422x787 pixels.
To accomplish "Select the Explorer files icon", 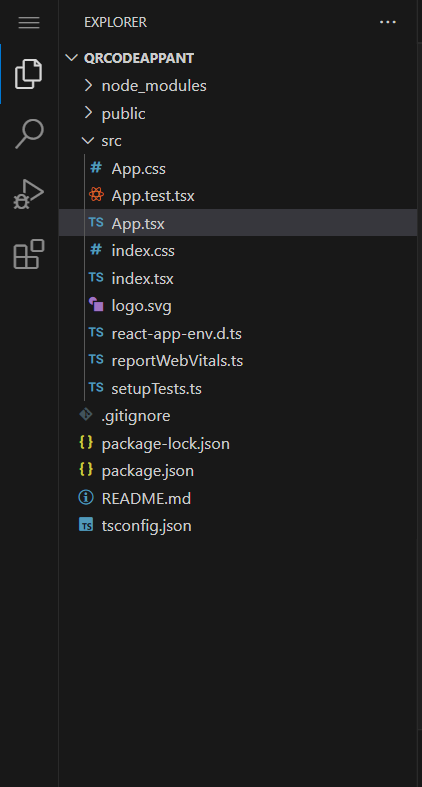I will (x=29, y=74).
